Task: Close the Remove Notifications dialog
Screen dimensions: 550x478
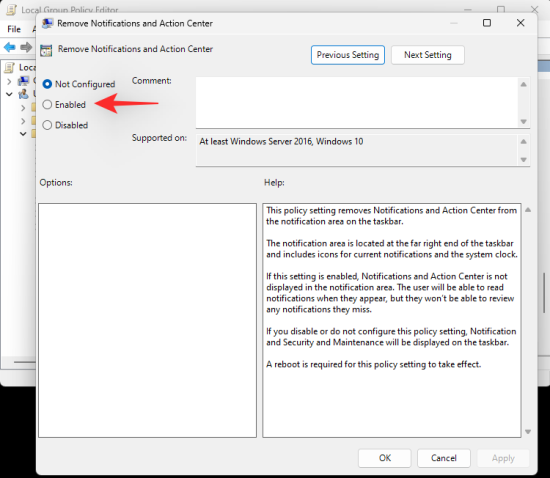Action: coord(521,23)
